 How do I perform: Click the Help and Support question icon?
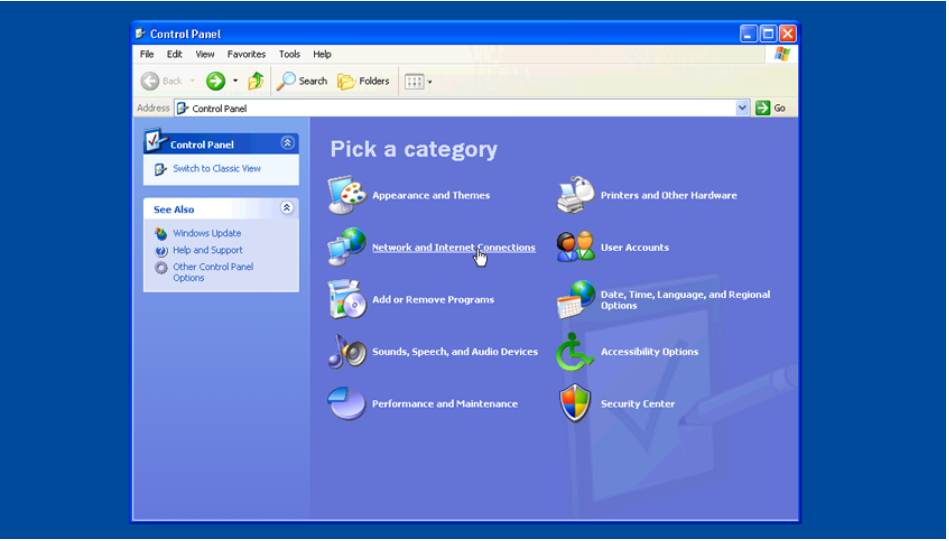pos(161,250)
